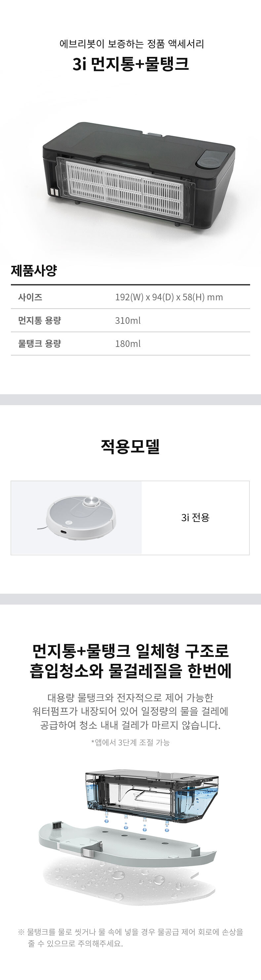Click the '적용모델' section heading
261x980 pixels.
tap(130, 446)
